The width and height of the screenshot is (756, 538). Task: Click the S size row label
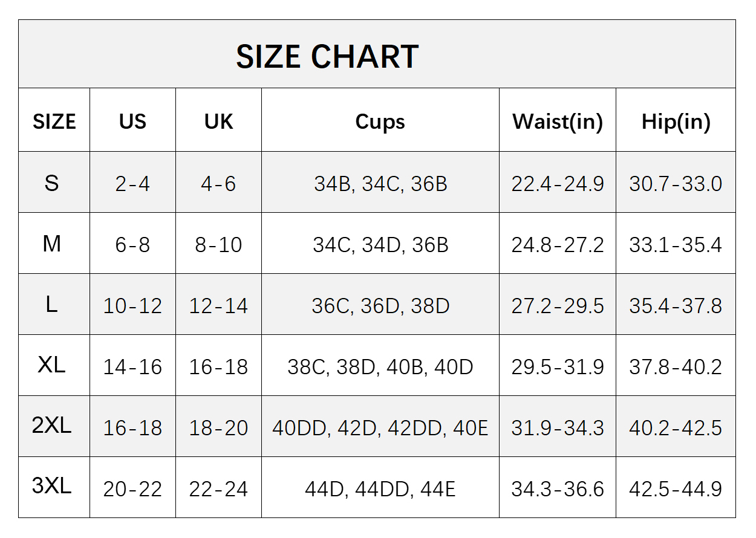pos(52,182)
